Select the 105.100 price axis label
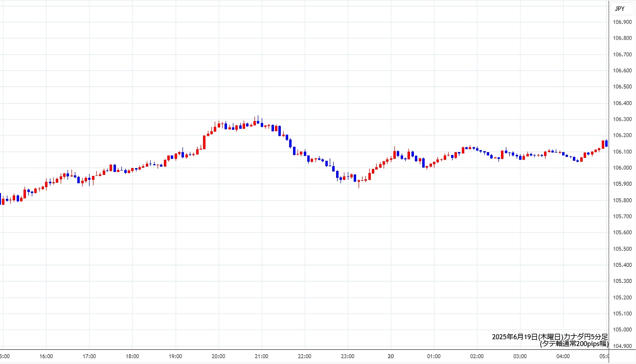Image resolution: width=636 pixels, height=364 pixels. (x=622, y=313)
